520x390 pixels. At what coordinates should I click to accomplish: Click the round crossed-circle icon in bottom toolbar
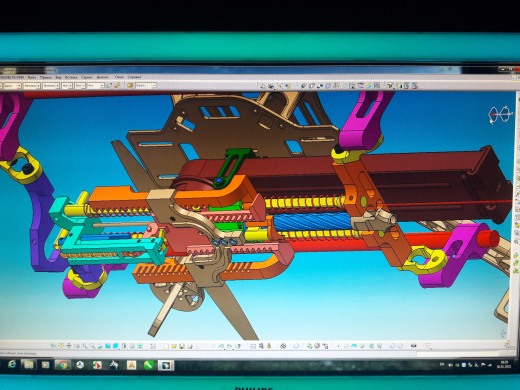283,346
